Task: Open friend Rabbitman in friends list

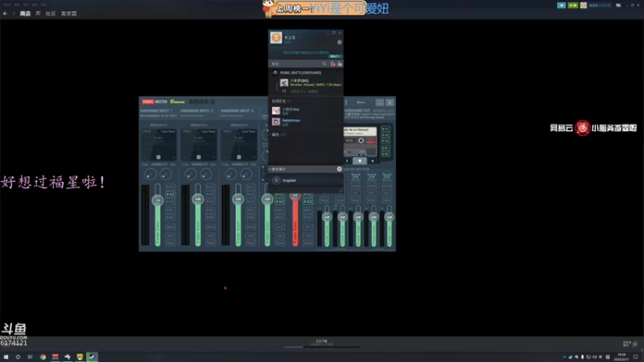Action: 306,122
